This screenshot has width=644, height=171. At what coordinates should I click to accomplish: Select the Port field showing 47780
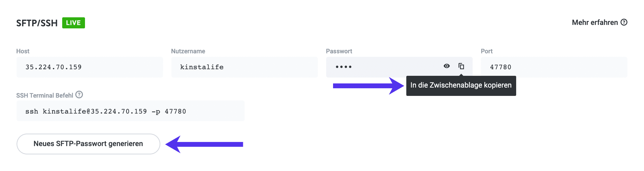[x=554, y=67]
